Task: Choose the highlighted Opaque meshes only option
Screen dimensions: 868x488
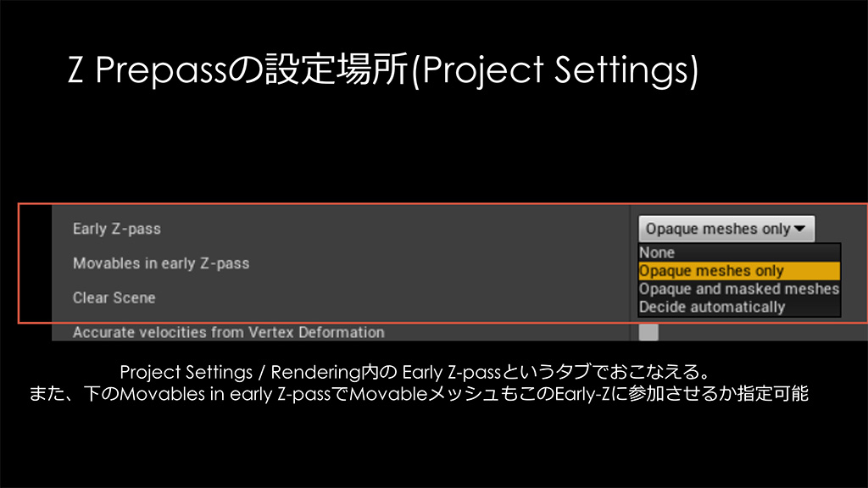Action: point(712,271)
